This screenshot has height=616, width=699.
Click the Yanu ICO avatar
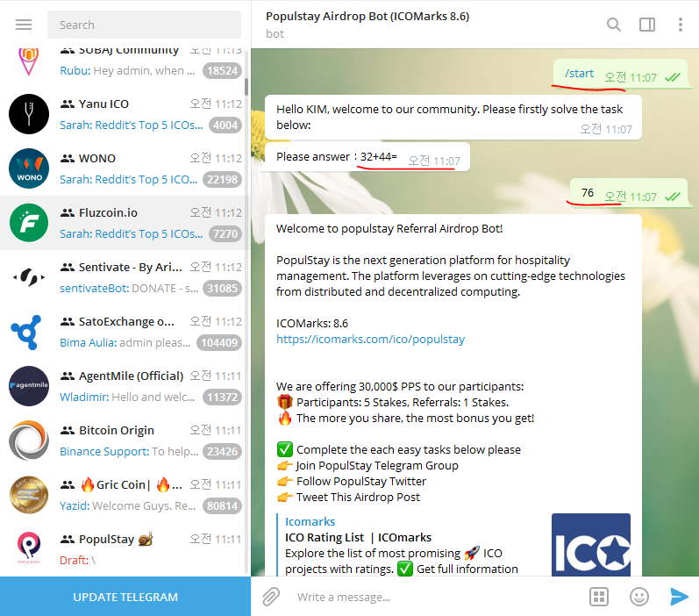pos(29,114)
